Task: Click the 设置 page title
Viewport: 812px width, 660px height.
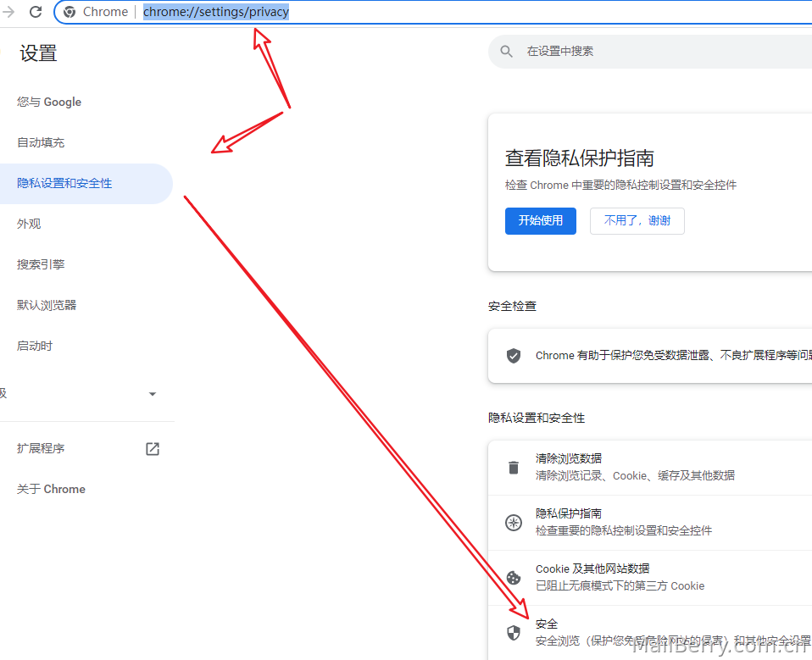Action: click(38, 53)
